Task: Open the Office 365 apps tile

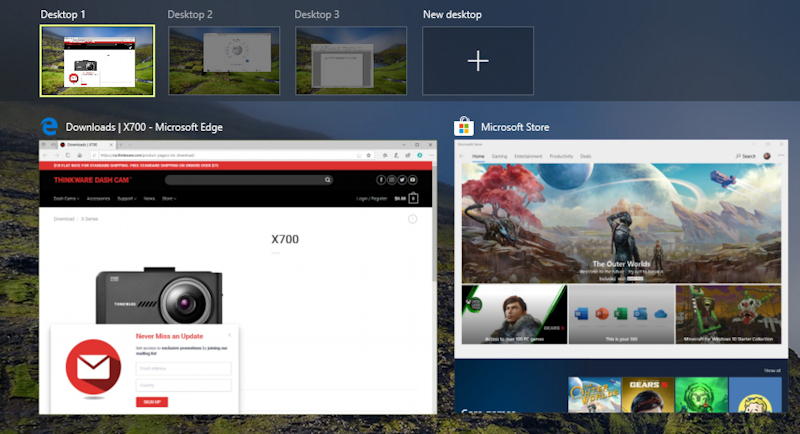Action: [621, 314]
